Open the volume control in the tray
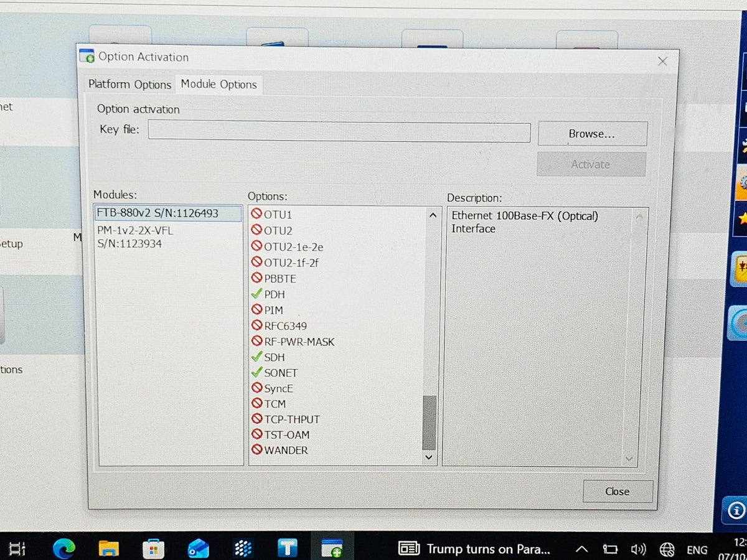Viewport: 747px width, 560px height. pyautogui.click(x=639, y=549)
